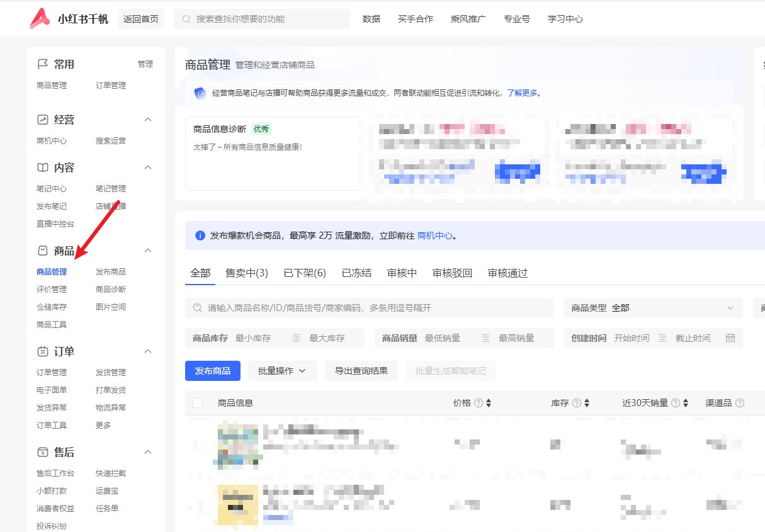Open the 了解更多 link
Viewport: 765px width, 532px height.
(x=520, y=93)
